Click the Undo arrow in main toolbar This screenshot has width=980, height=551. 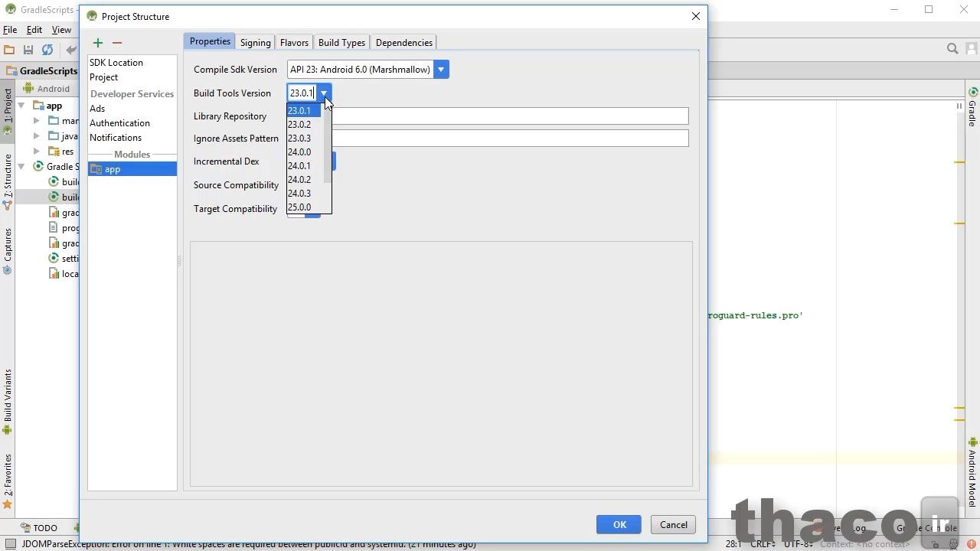point(71,50)
